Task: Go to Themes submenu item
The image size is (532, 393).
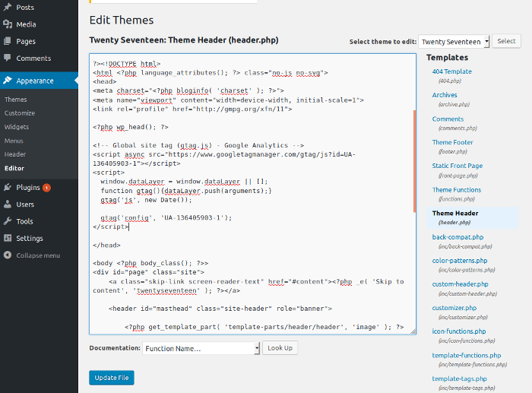Action: [16, 100]
